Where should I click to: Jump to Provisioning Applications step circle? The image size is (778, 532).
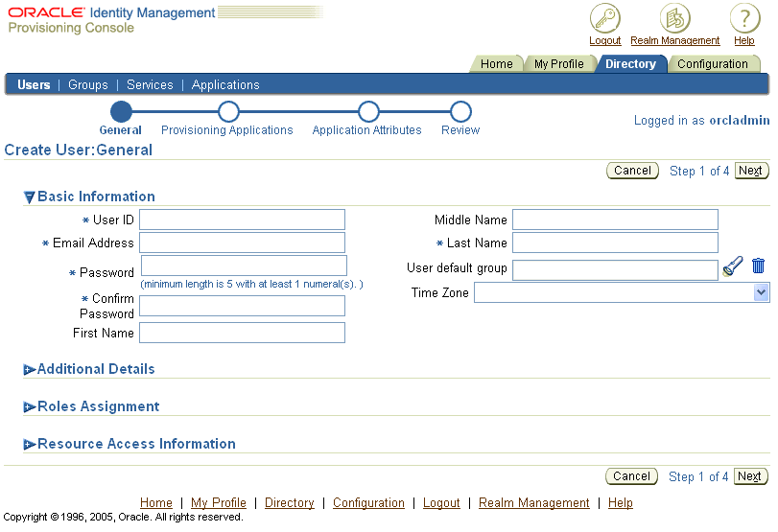click(228, 112)
